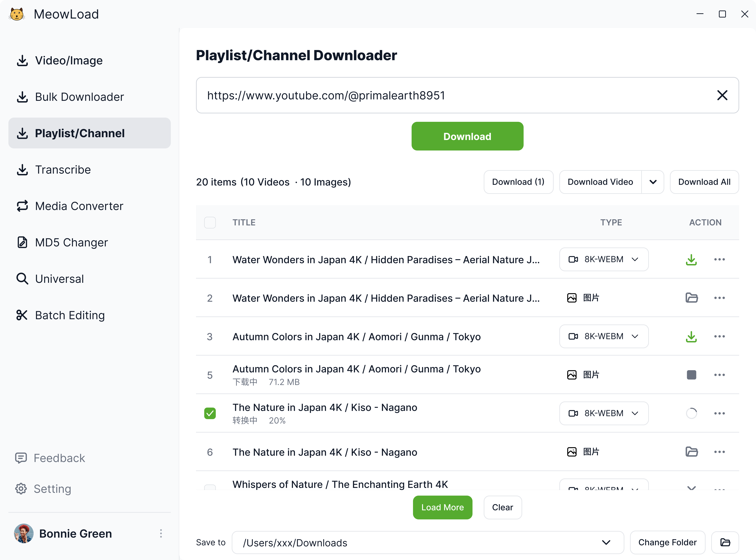
Task: Expand the Save to path dropdown
Action: [606, 542]
